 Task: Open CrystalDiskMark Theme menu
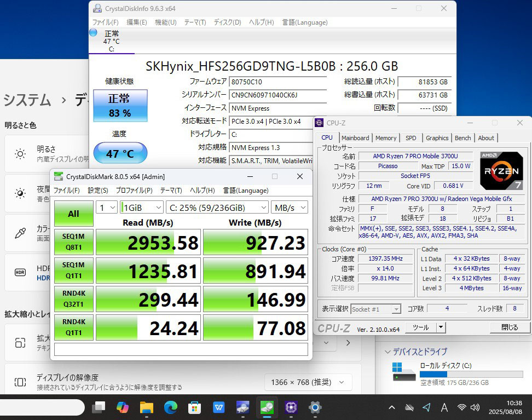(171, 191)
